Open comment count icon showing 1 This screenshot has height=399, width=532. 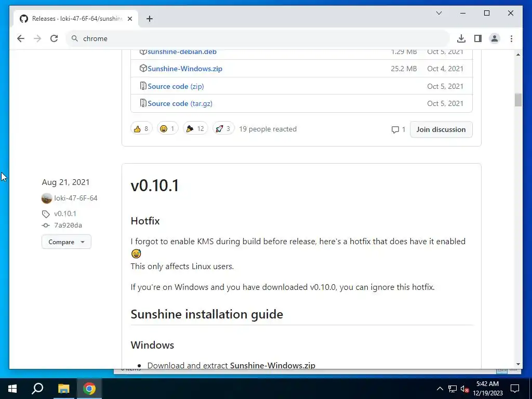(x=398, y=129)
